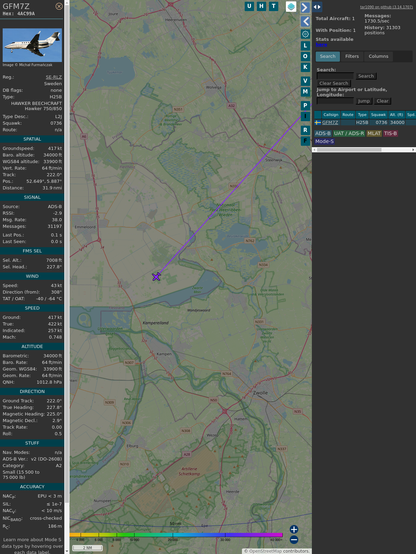The height and width of the screenshot is (554, 416).
Task: Close the GFM7Z aircraft info panel
Action: (x=59, y=6)
